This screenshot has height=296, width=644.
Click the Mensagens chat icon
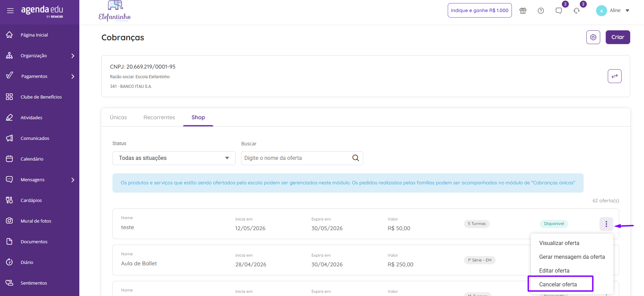point(9,180)
